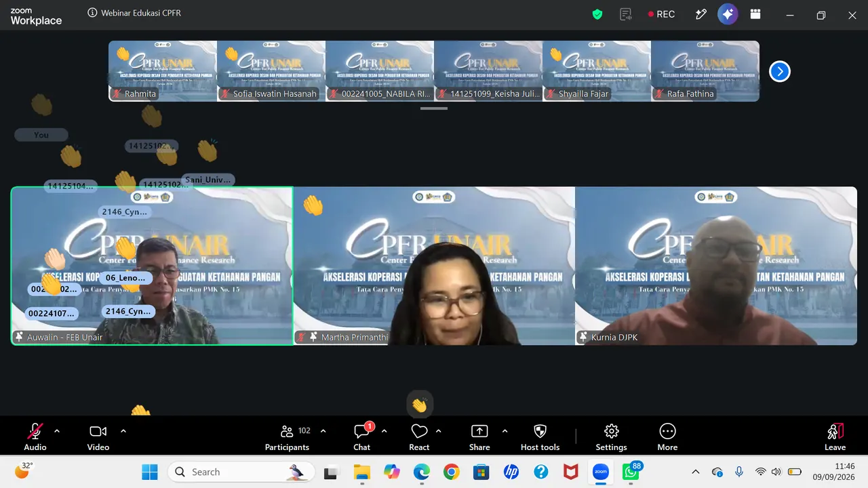The width and height of the screenshot is (868, 488).
Task: Open WhatsApp from the taskbar
Action: pos(631,472)
